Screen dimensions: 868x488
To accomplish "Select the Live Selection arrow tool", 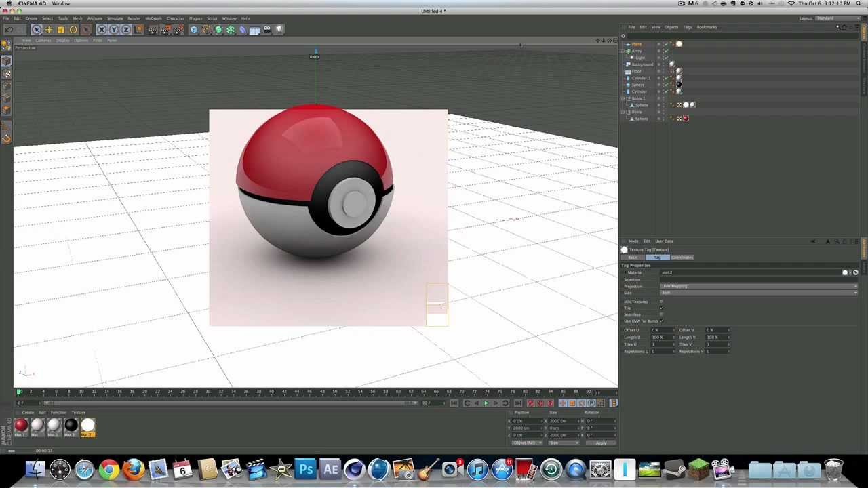I will coord(37,30).
